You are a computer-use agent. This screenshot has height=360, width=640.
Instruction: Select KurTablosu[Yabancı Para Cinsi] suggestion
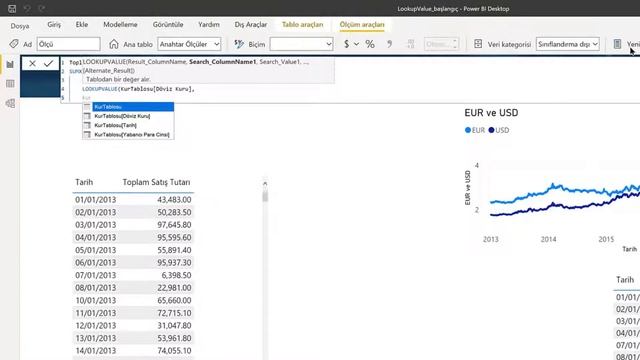tap(128, 134)
